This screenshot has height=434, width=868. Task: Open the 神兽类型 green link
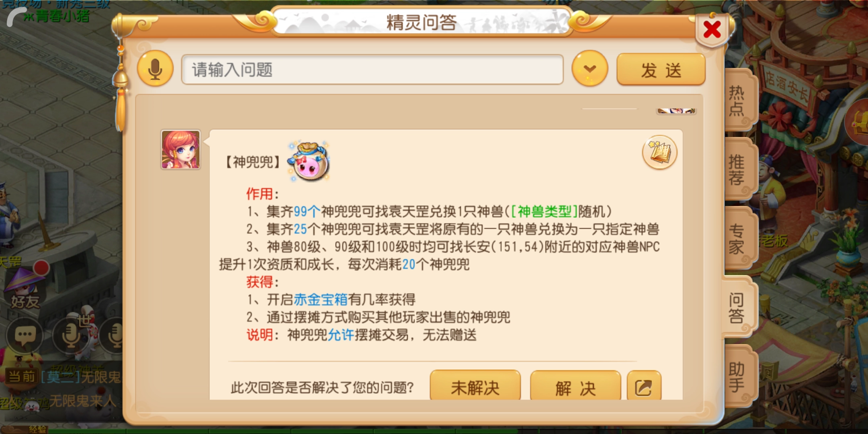point(544,211)
